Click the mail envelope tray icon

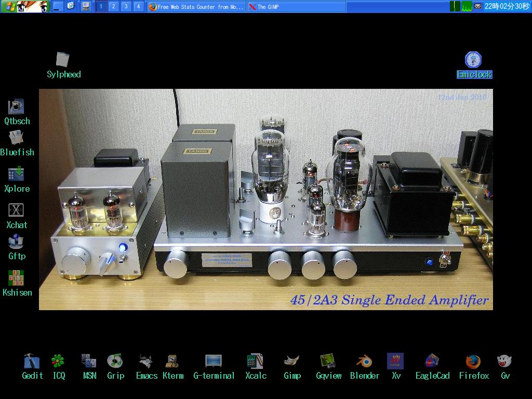477,6
